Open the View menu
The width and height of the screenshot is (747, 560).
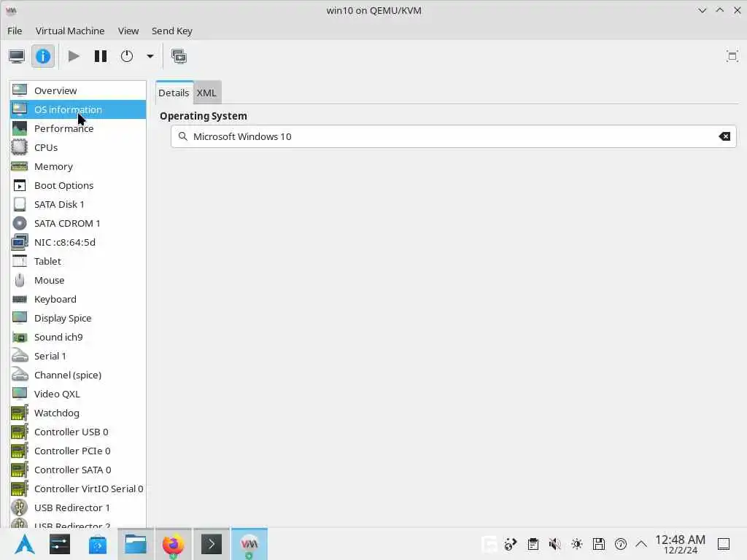[128, 31]
